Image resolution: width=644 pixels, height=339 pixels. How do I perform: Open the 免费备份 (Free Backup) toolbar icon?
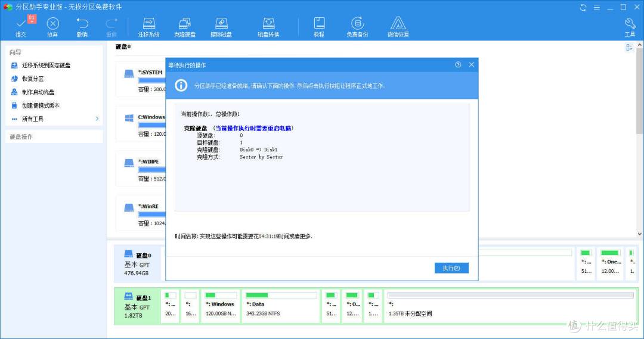click(x=357, y=27)
